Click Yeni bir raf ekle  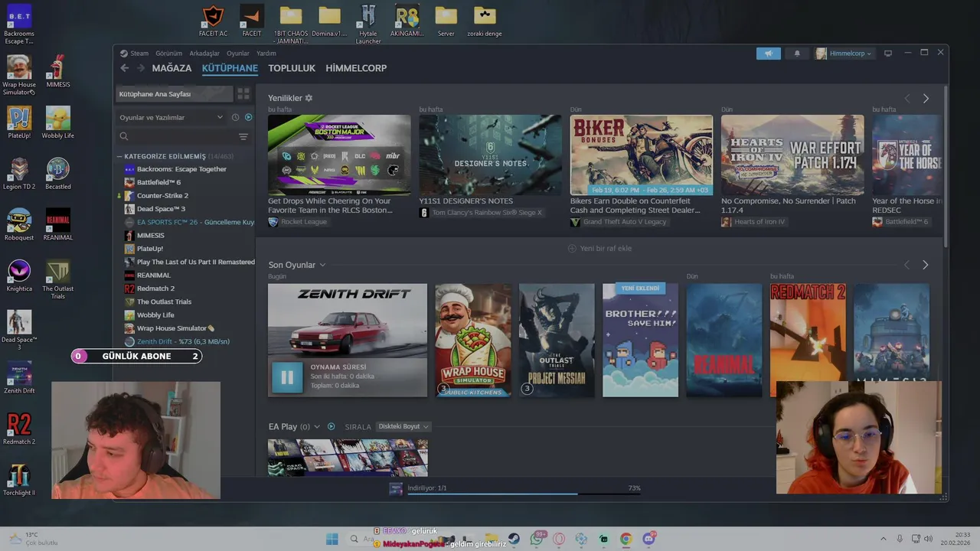(x=599, y=249)
